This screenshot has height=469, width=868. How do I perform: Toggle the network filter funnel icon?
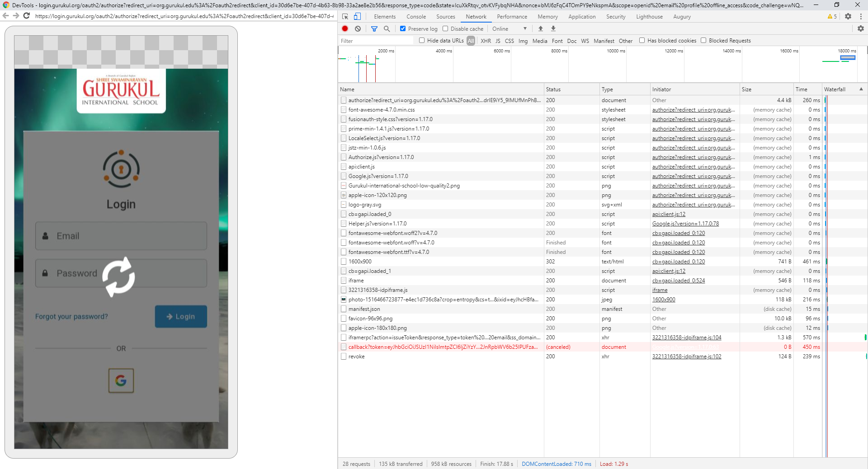tap(374, 28)
